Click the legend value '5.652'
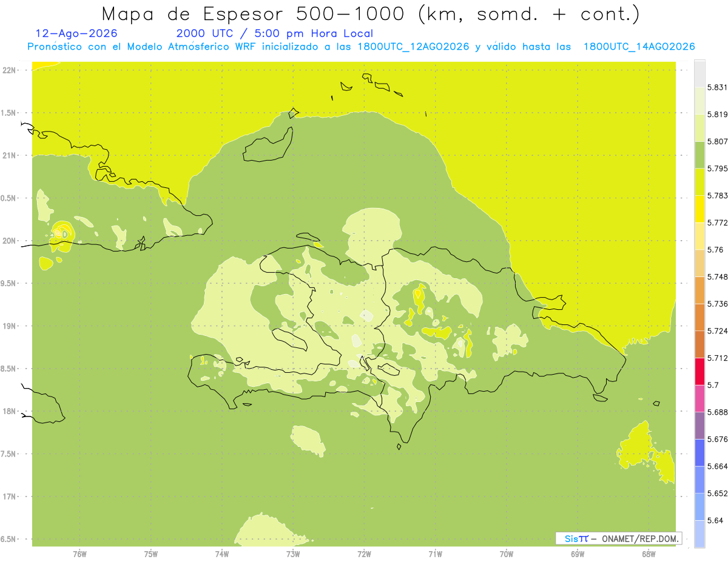 (718, 493)
